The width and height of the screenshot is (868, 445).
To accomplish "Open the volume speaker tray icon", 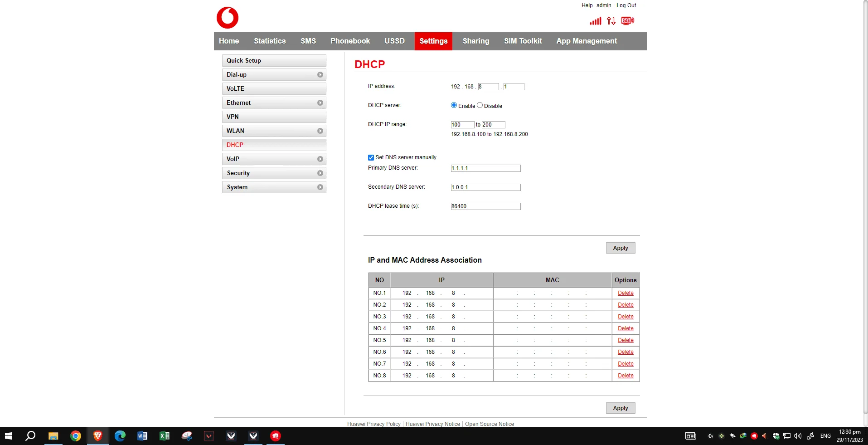I will coord(798,436).
